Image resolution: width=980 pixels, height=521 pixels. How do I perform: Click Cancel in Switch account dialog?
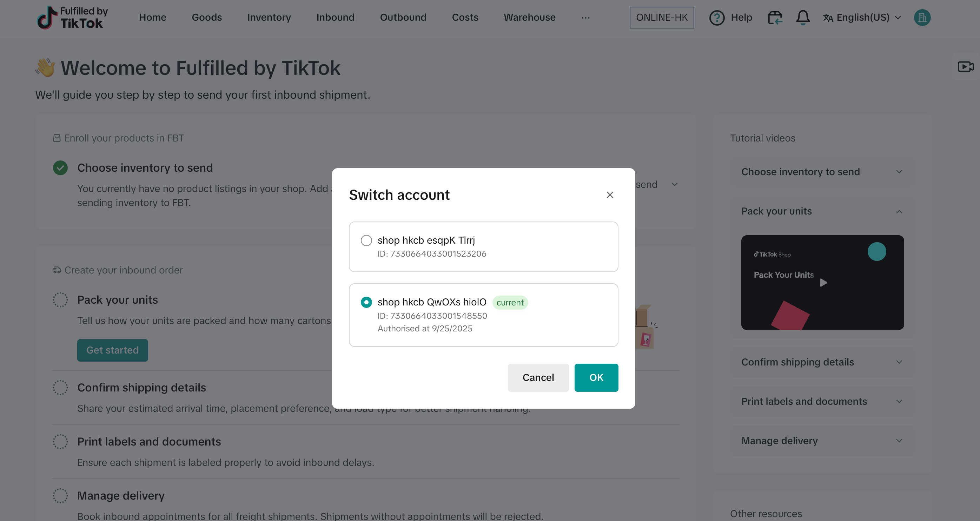(538, 377)
